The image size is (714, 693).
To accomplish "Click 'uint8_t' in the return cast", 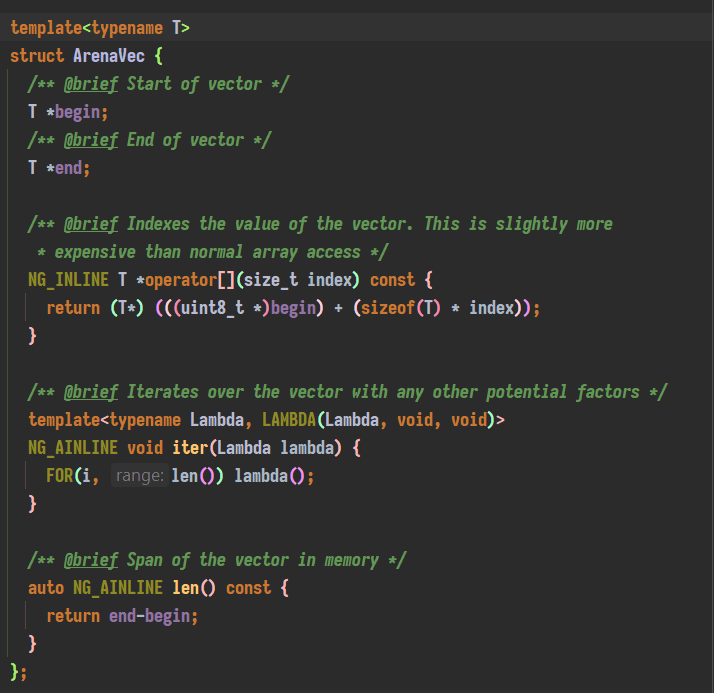I will pyautogui.click(x=212, y=308).
